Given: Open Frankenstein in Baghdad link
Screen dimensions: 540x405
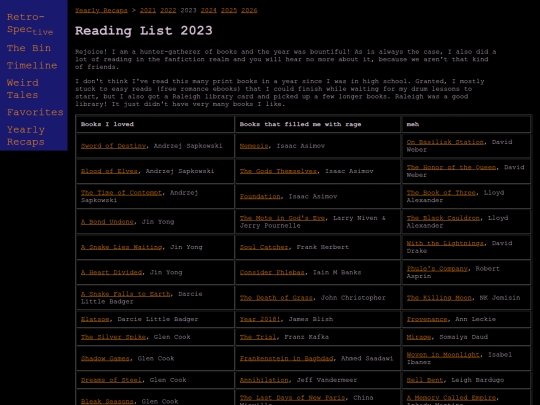Looking at the screenshot, I should [x=287, y=358].
